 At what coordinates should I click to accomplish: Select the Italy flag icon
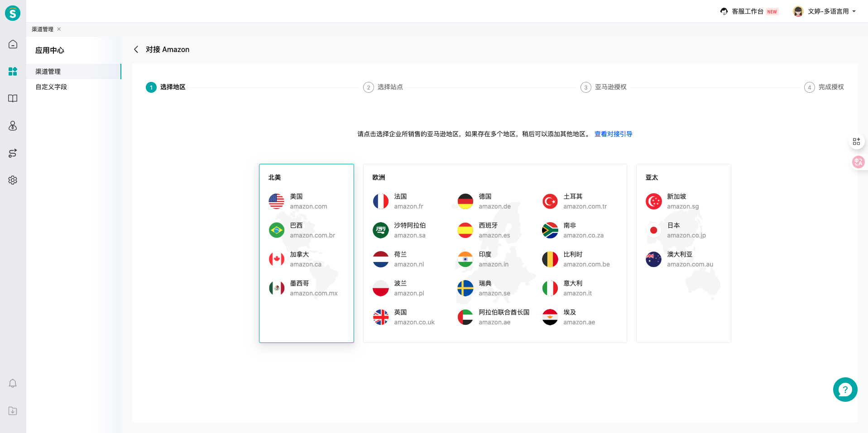click(x=550, y=288)
